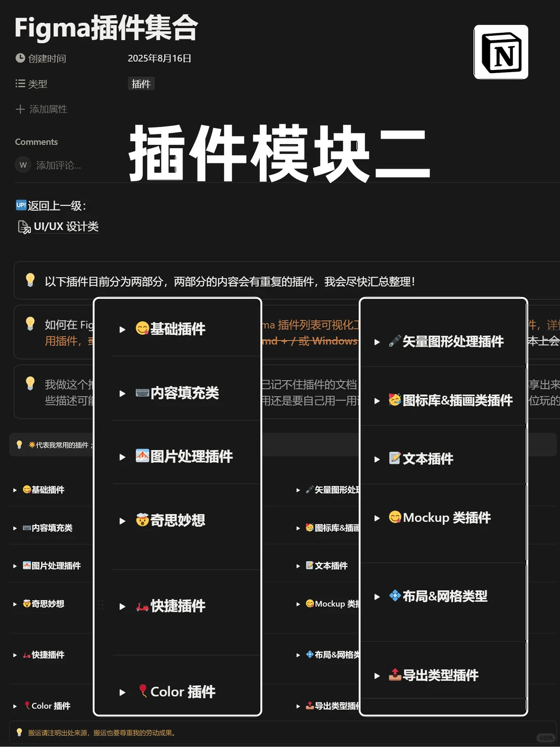Image resolution: width=560 pixels, height=747 pixels.
Task: Click the 创建时间 property label
Action: (47, 59)
